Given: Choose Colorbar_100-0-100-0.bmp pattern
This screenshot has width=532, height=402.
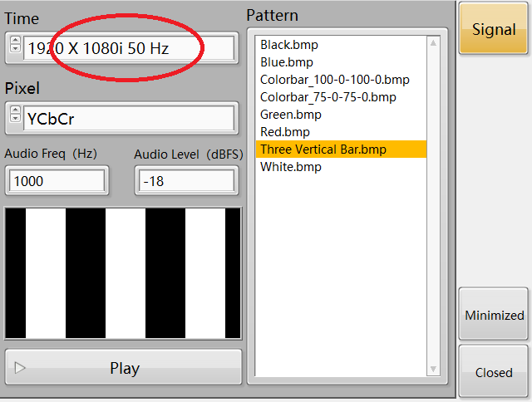Looking at the screenshot, I should pyautogui.click(x=334, y=80).
